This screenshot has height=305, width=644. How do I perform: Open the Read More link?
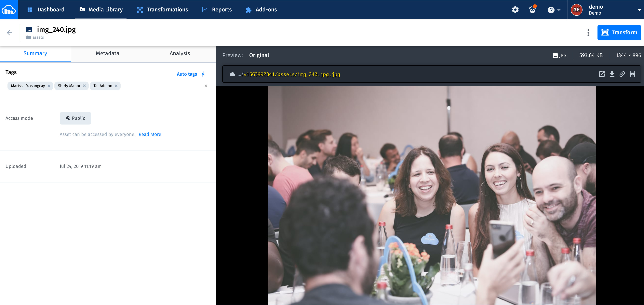150,134
